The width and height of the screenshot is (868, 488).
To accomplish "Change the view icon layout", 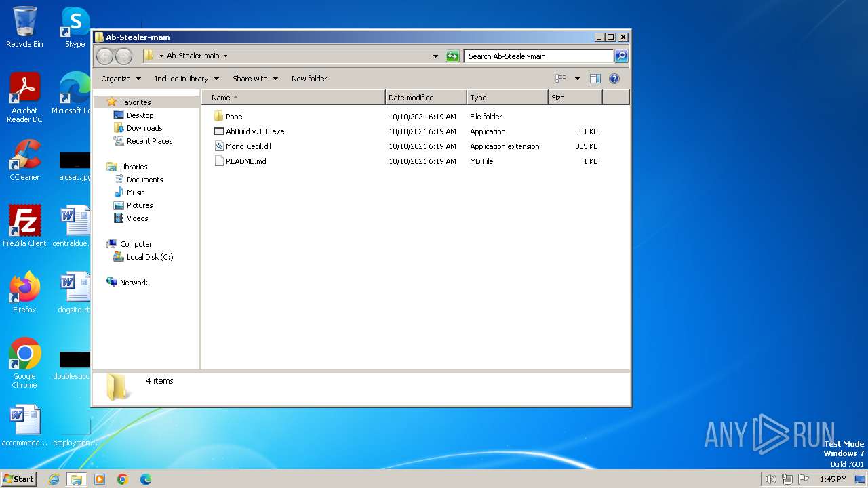I will pos(560,79).
